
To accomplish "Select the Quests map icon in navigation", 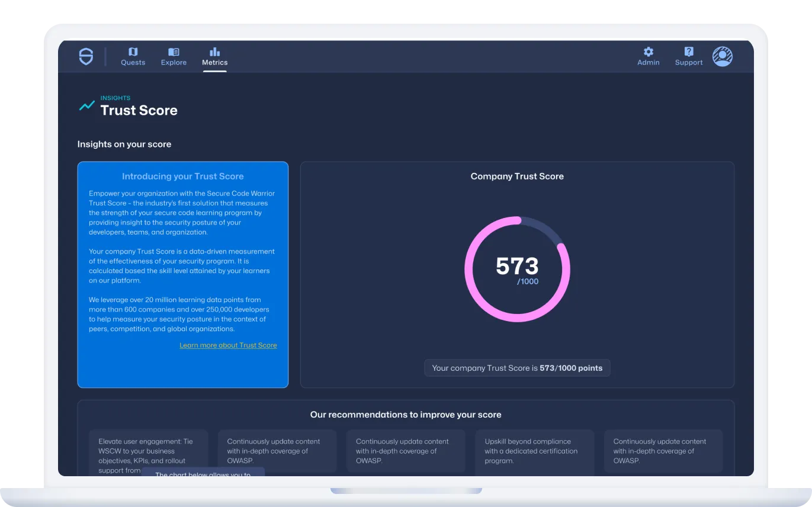I will click(133, 51).
